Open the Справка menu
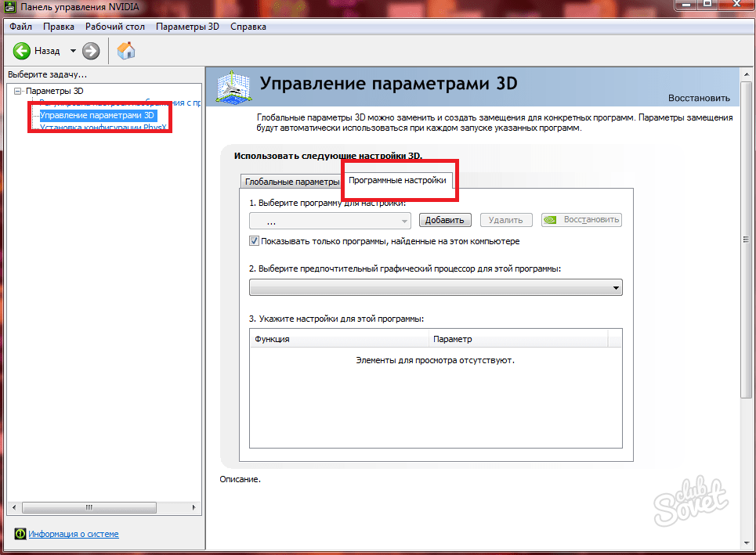This screenshot has height=555, width=756. click(248, 27)
